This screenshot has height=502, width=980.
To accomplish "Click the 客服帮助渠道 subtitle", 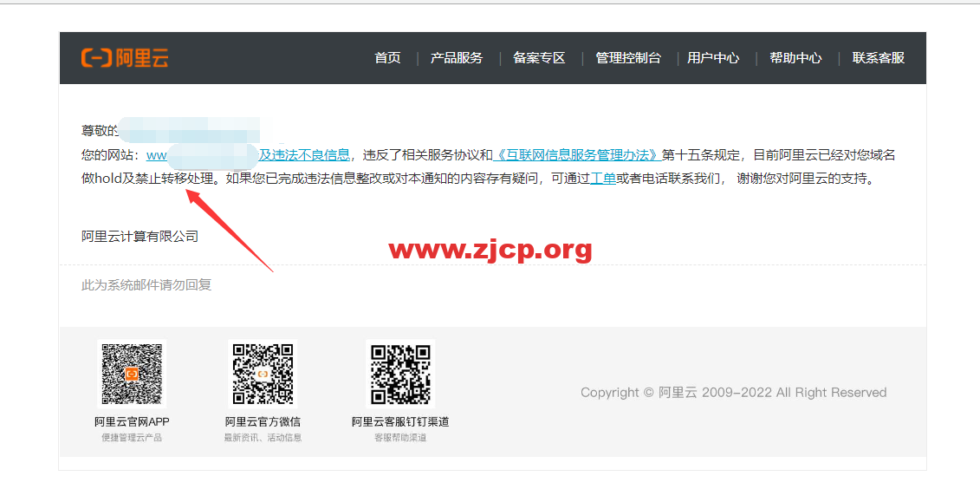I will pos(400,438).
